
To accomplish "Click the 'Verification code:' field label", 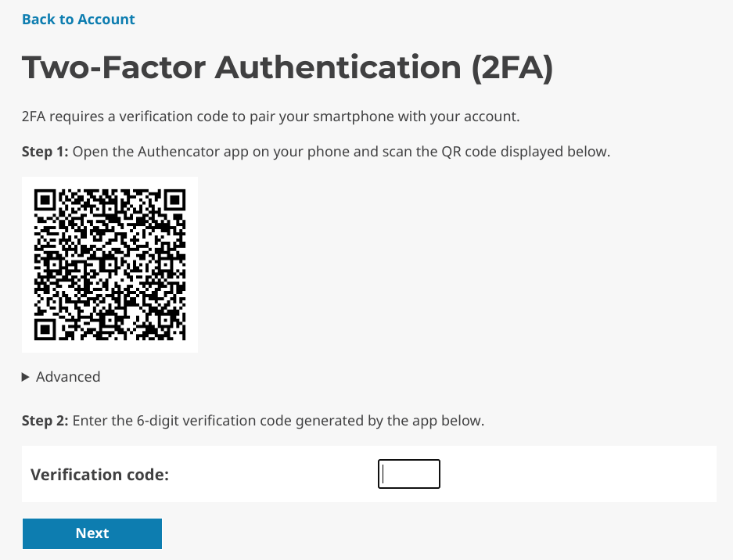I will pyautogui.click(x=99, y=475).
